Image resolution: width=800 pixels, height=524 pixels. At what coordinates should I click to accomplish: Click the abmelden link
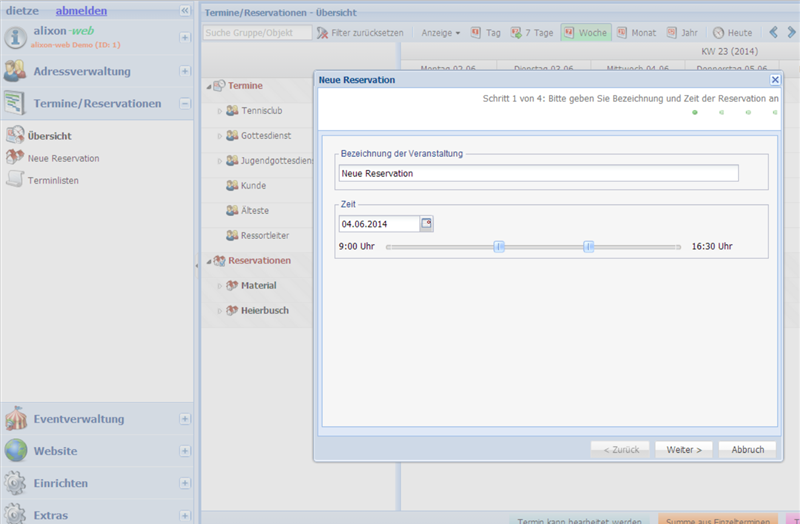81,11
